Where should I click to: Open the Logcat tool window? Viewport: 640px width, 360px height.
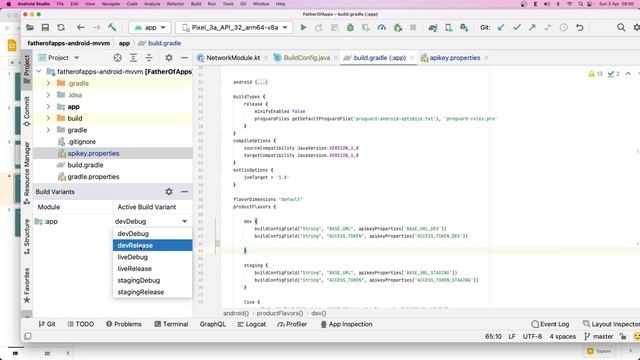tap(251, 324)
